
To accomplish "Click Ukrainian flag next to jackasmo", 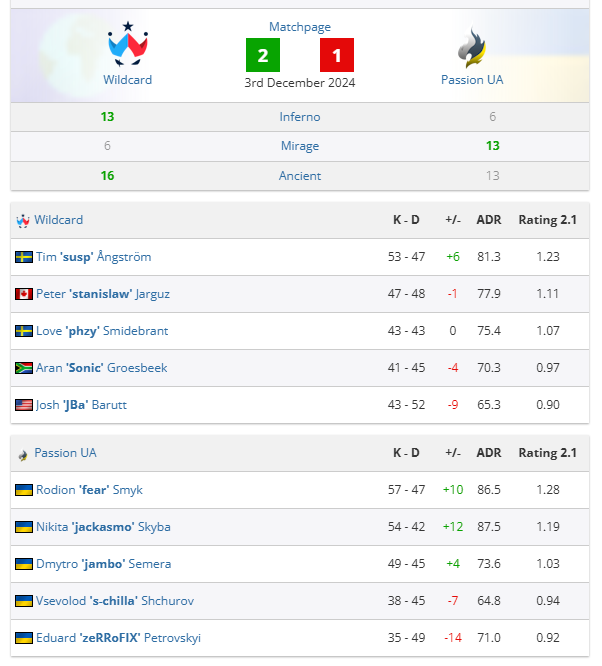I will tap(24, 527).
